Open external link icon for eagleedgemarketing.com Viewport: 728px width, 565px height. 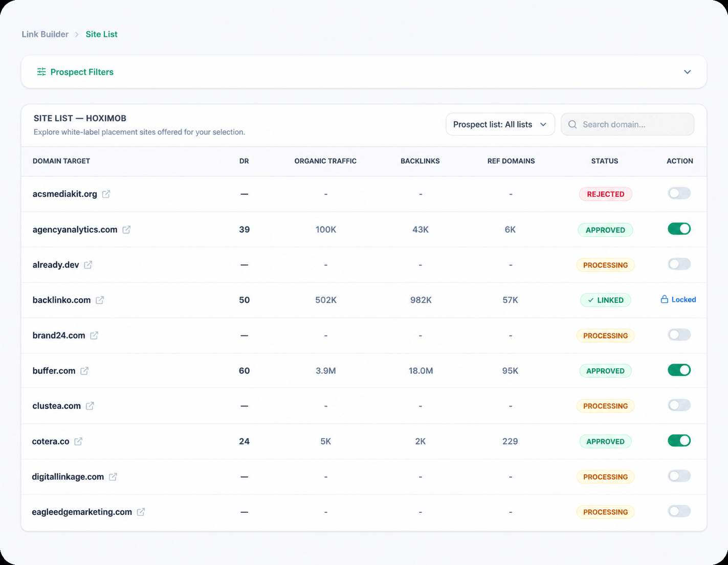(141, 512)
